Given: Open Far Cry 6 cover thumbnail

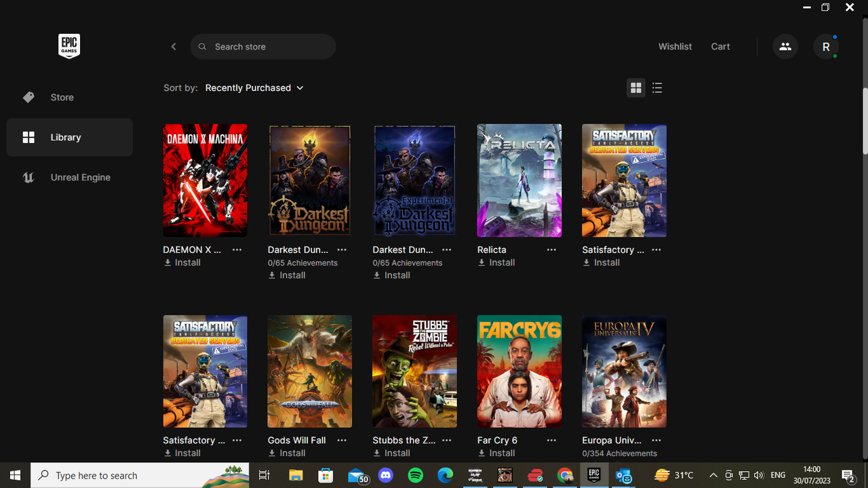Looking at the screenshot, I should 519,371.
